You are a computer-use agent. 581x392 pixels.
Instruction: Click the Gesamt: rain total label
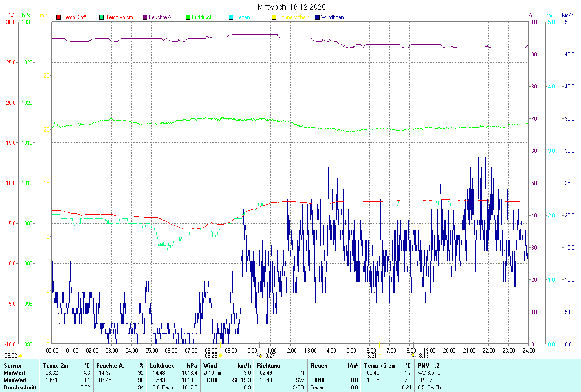point(320,387)
